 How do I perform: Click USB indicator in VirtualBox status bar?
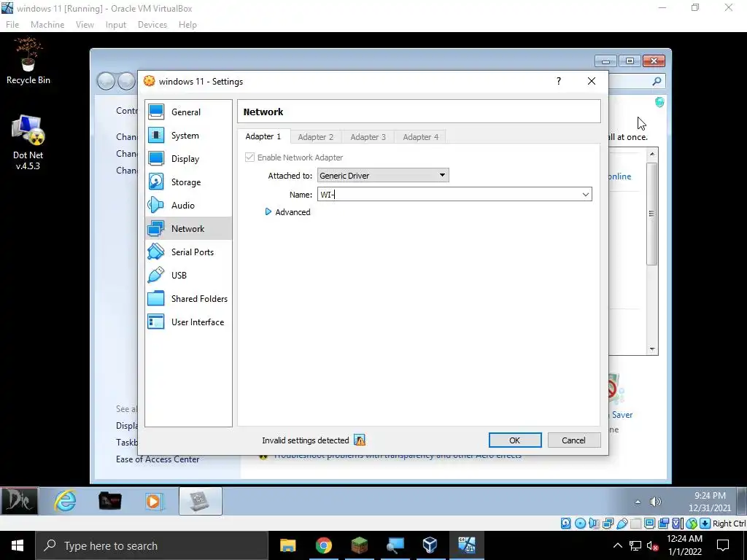pos(622,524)
